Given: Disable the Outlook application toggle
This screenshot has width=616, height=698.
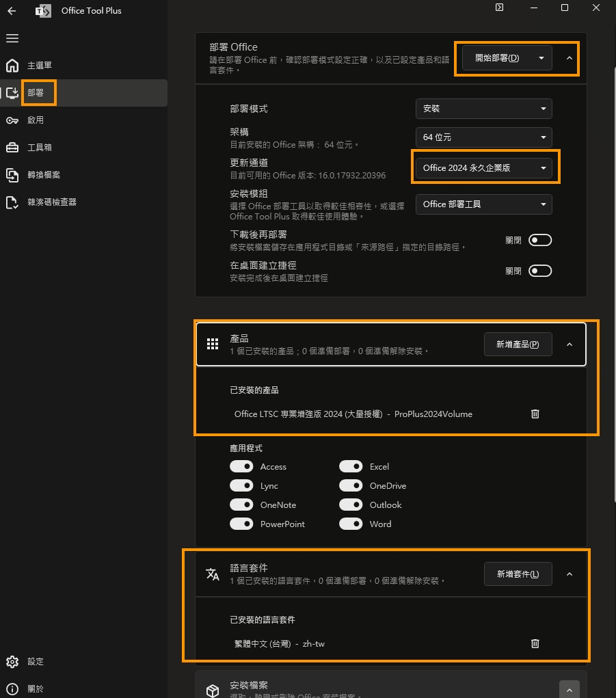Looking at the screenshot, I should click(x=351, y=505).
